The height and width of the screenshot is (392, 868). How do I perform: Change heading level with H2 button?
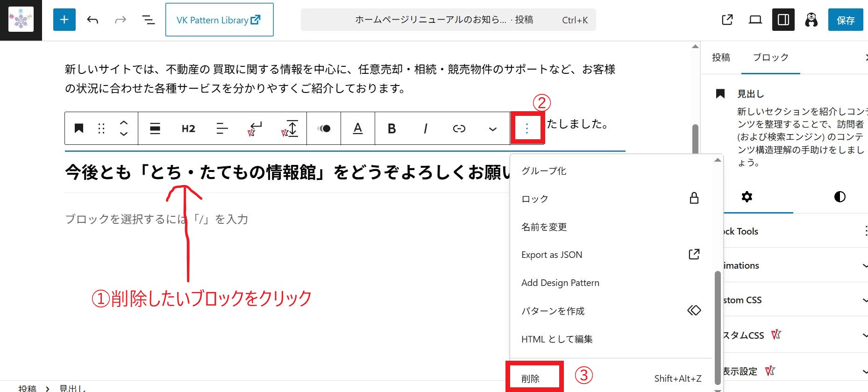pos(188,128)
